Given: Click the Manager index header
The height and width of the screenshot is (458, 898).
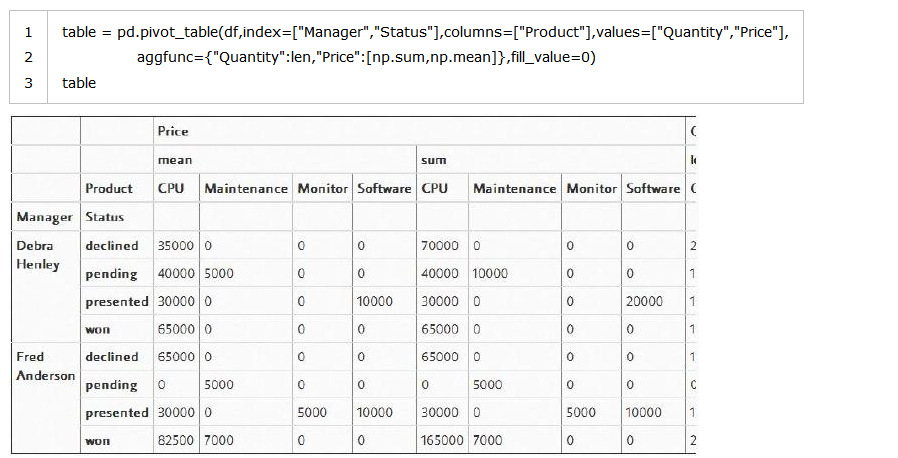Looking at the screenshot, I should tap(44, 217).
